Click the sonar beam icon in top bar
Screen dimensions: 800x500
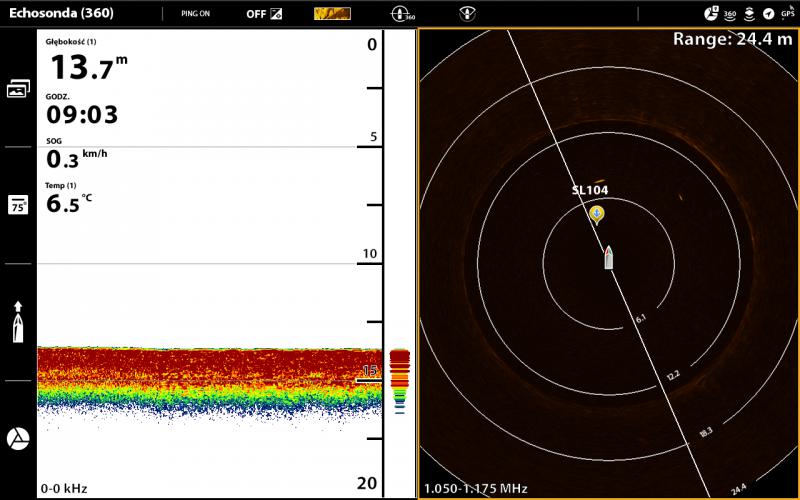tap(466, 14)
